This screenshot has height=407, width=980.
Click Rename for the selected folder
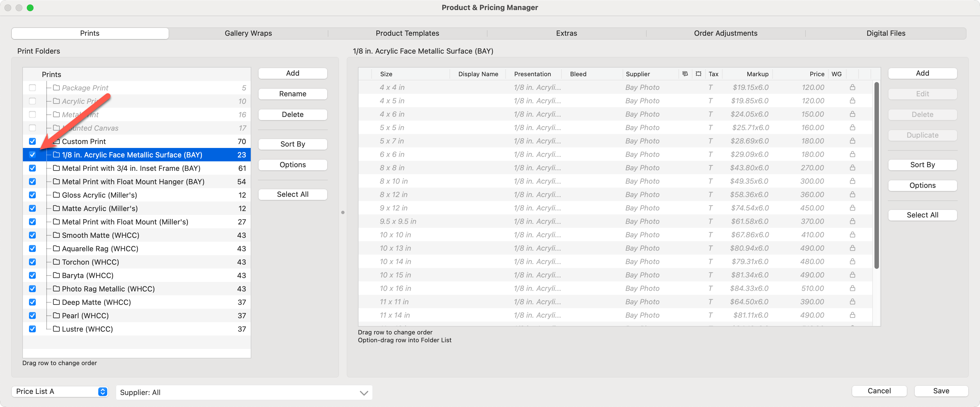(293, 94)
